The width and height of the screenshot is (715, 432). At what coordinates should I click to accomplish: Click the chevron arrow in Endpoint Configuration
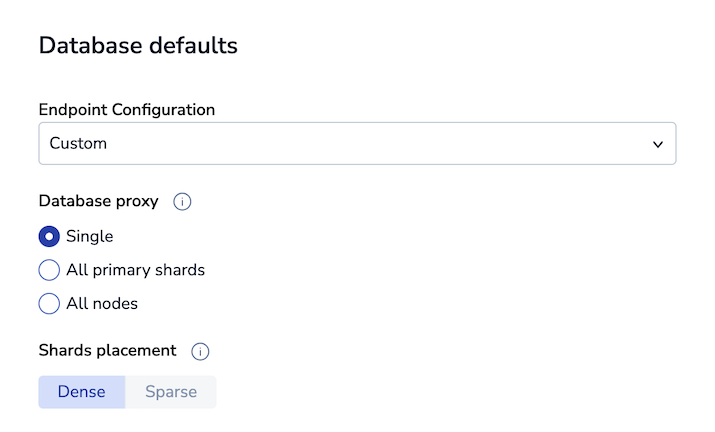(658, 144)
